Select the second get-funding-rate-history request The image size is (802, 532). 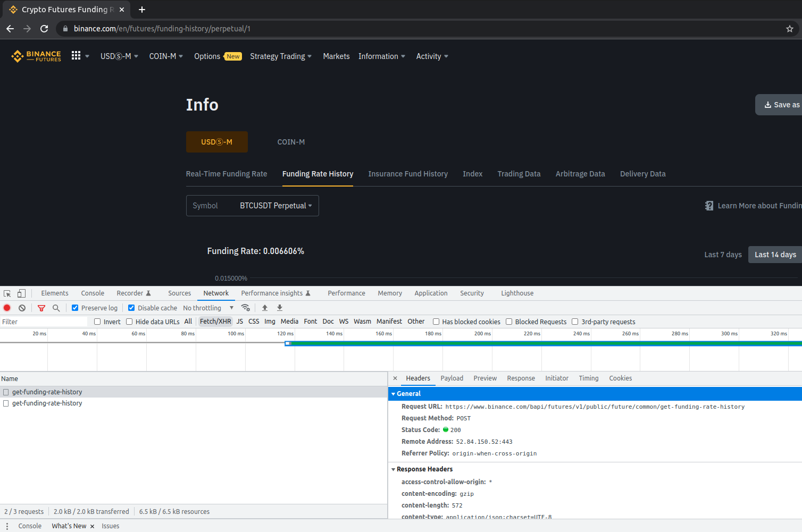[194, 403]
